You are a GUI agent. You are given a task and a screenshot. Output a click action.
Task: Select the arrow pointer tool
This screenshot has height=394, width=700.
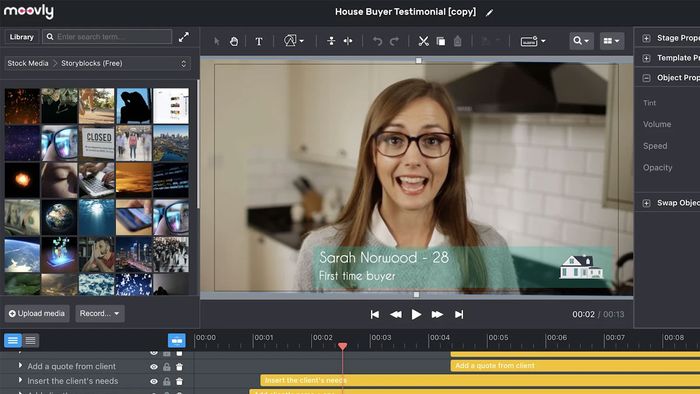(x=217, y=41)
